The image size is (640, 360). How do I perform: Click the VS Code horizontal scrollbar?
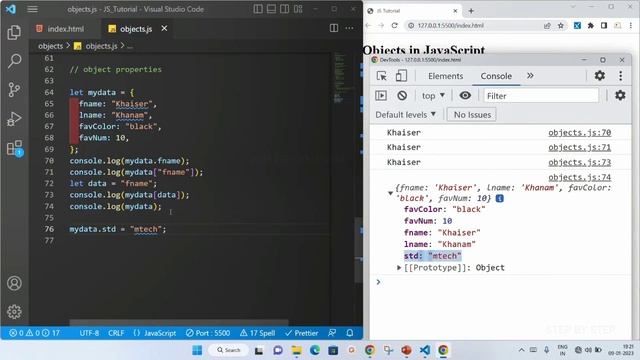pyautogui.click(x=179, y=322)
